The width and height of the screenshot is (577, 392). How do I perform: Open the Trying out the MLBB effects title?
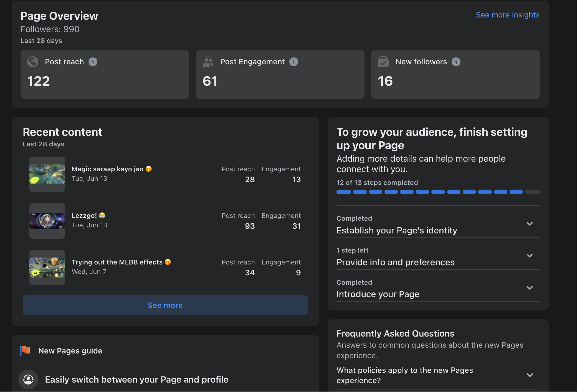(117, 262)
